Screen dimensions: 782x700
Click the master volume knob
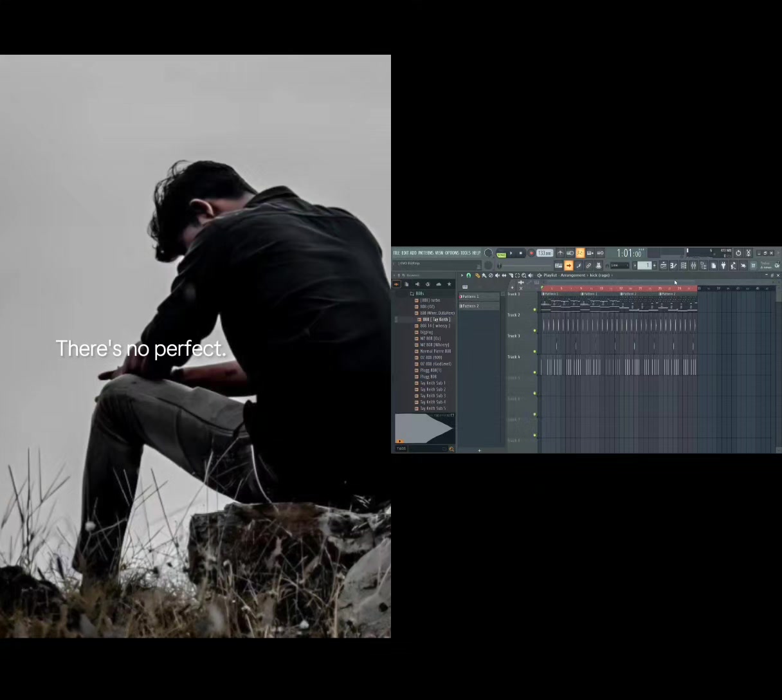tap(488, 253)
